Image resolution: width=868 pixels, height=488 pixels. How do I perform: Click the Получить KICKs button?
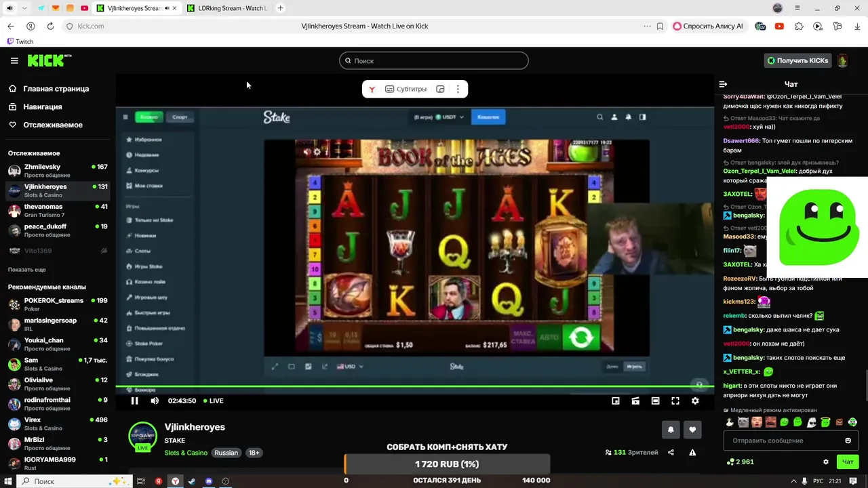pos(797,60)
